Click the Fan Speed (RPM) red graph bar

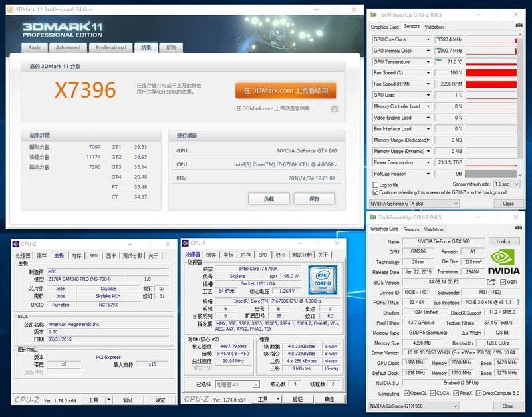click(x=491, y=84)
